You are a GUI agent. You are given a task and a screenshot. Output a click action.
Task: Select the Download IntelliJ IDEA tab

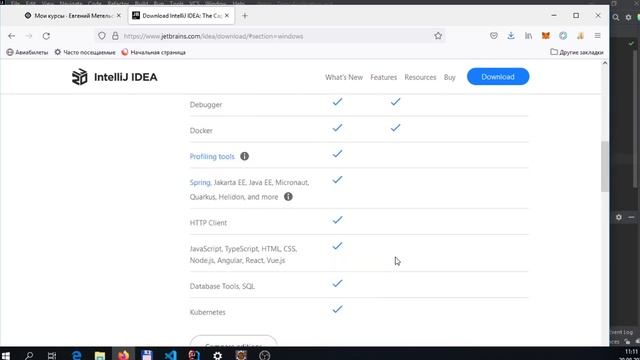click(182, 16)
